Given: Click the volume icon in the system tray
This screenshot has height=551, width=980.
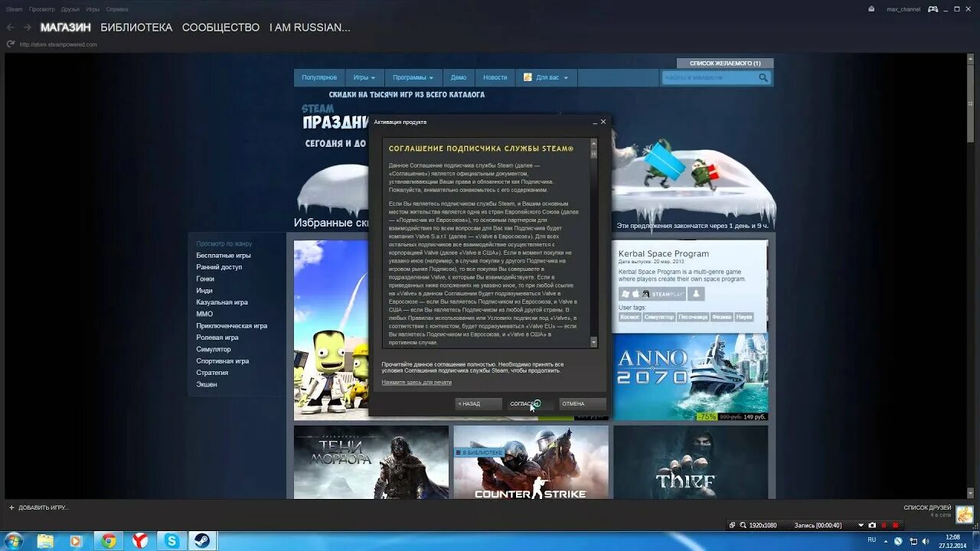Looking at the screenshot, I should coord(927,541).
